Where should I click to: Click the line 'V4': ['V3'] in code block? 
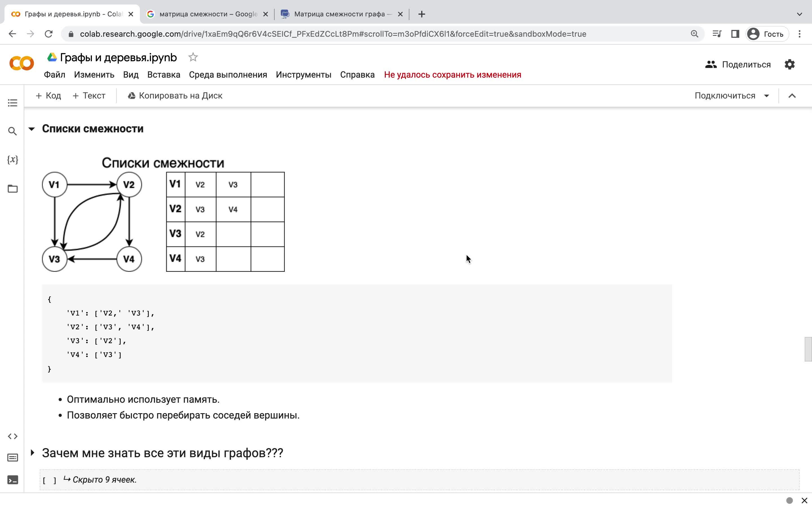(94, 354)
